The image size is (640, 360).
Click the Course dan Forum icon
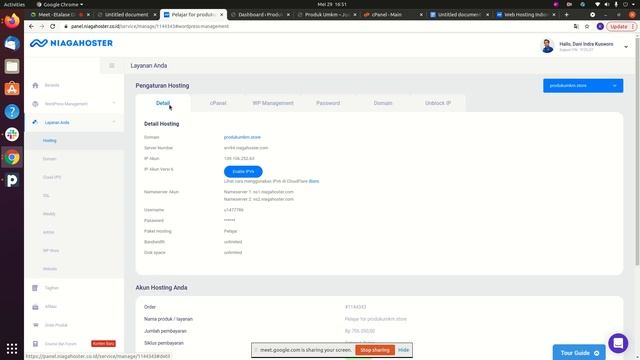click(35, 344)
